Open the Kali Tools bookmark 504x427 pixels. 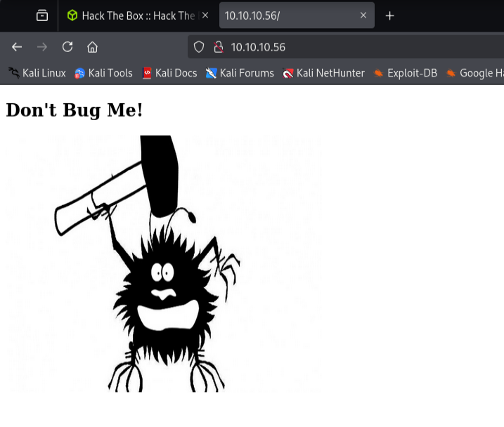tap(103, 73)
